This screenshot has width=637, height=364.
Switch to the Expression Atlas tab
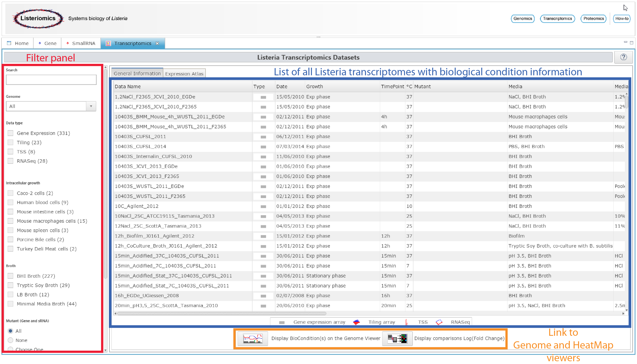pos(184,74)
